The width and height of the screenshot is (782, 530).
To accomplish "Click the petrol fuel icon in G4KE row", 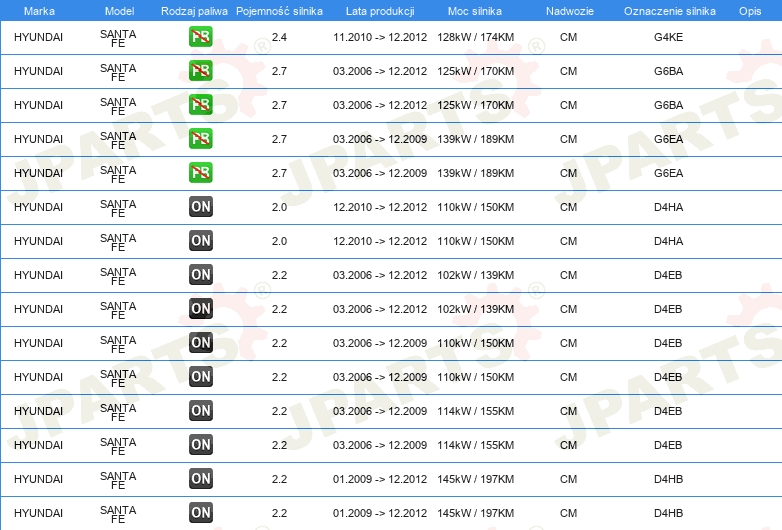I will 200,37.
